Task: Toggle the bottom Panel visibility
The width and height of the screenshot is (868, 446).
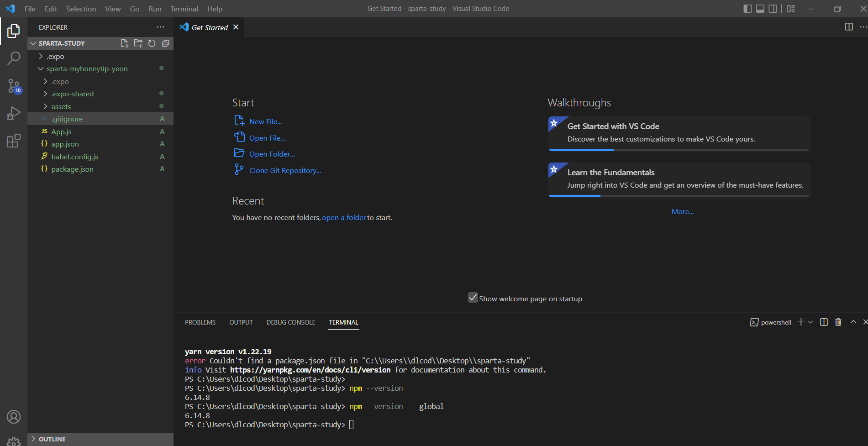Action: 760,9
